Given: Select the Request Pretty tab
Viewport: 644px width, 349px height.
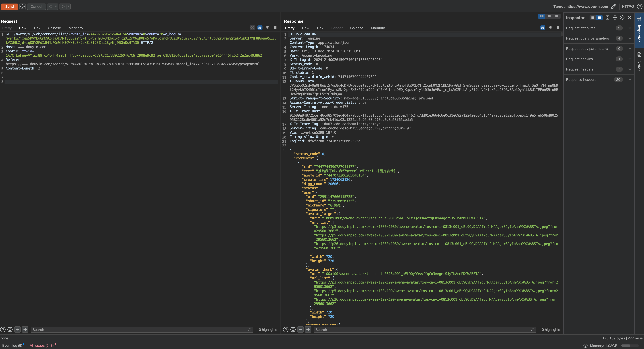Looking at the screenshot, I should click(x=7, y=28).
